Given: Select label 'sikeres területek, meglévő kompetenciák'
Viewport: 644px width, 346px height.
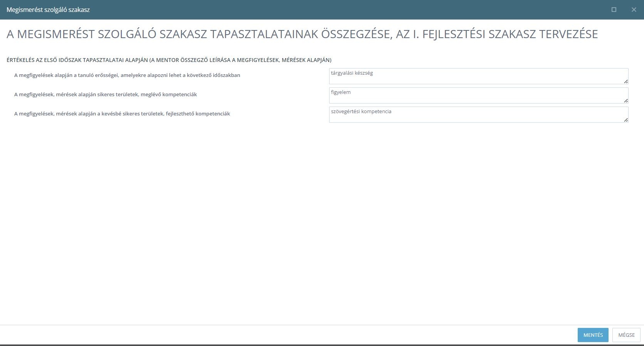Looking at the screenshot, I should (x=106, y=95).
